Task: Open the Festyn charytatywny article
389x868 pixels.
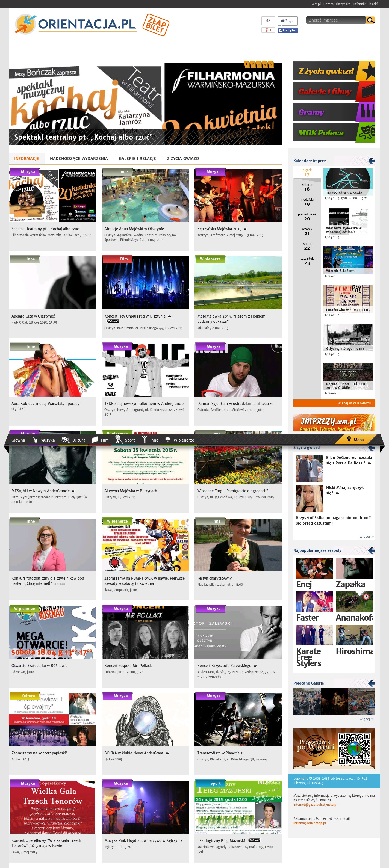Action: [x=214, y=578]
